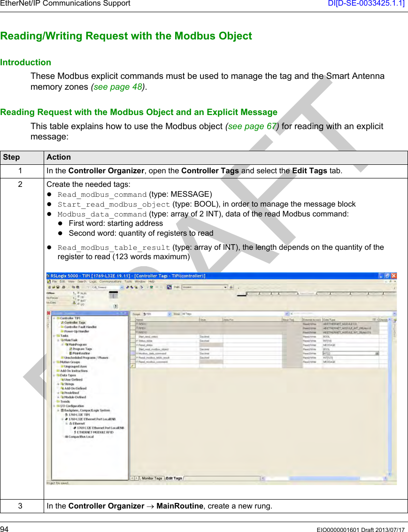Collapse the Backplane, CompactLogix System node
408x532 pixels.
pyautogui.click(x=58, y=410)
